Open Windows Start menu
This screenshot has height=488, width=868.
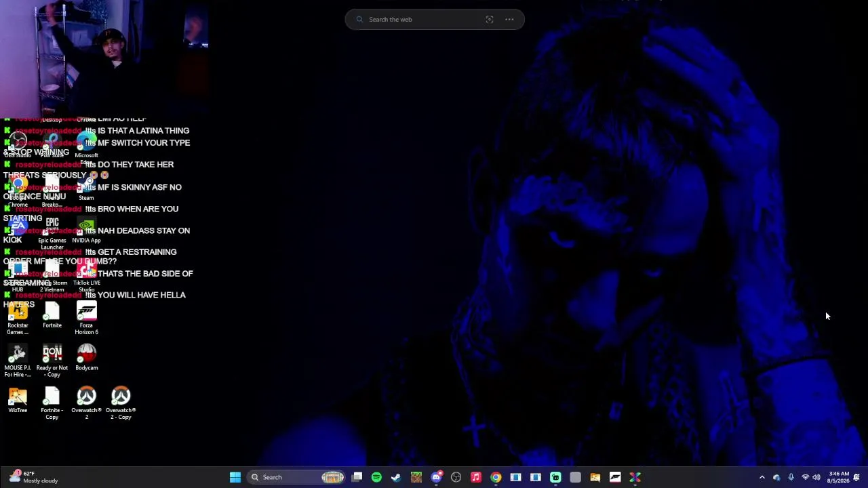[235, 477]
